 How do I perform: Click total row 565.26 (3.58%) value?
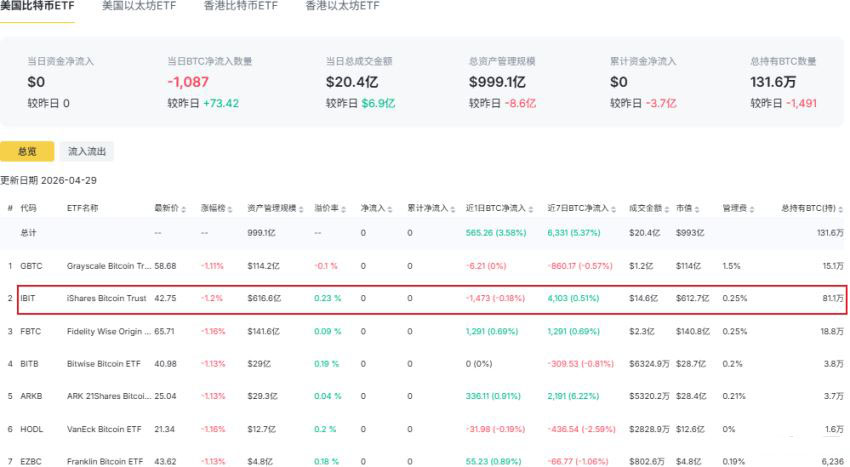(x=496, y=233)
